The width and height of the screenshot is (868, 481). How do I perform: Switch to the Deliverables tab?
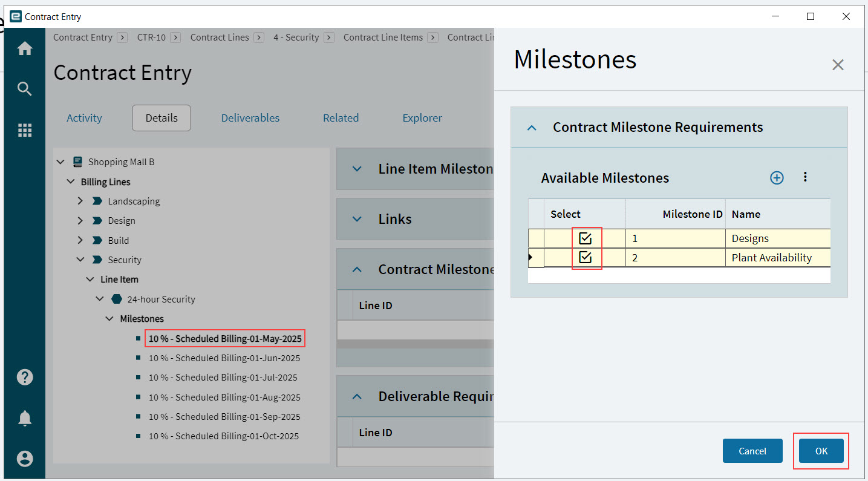250,118
